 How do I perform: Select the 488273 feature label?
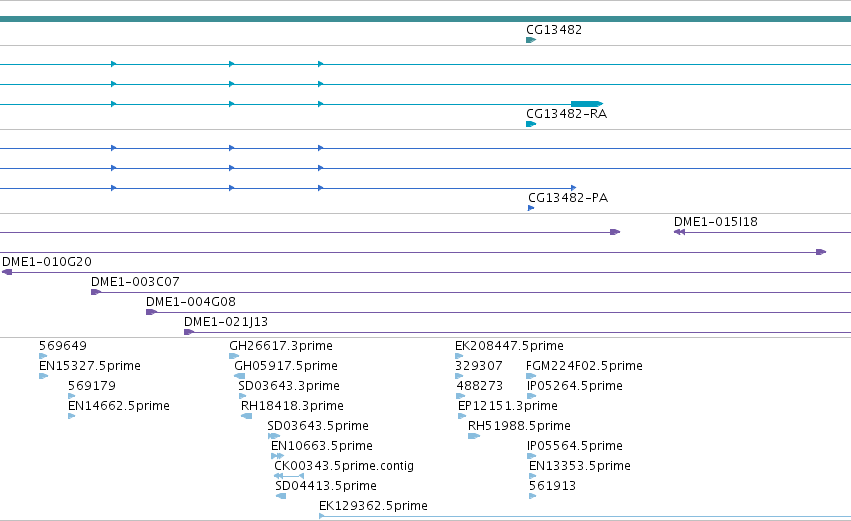[x=480, y=386]
